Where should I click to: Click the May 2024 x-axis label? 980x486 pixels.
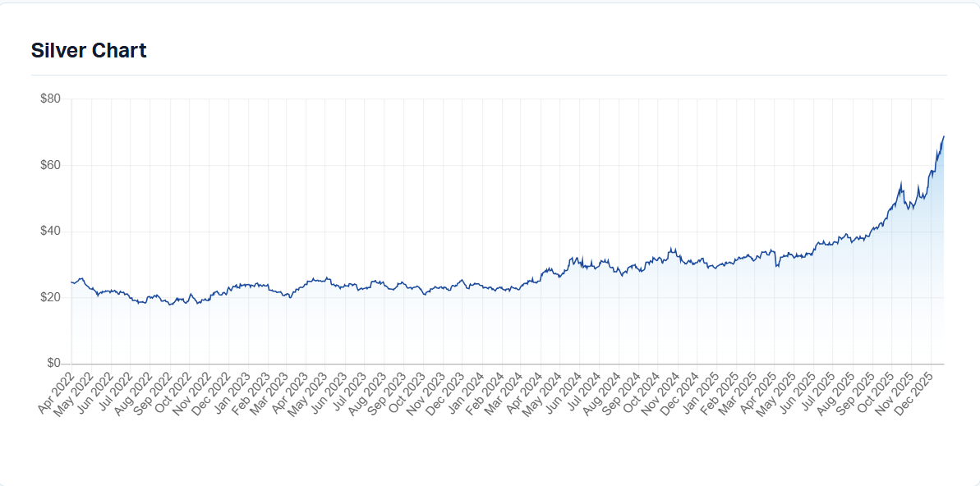[x=543, y=392]
